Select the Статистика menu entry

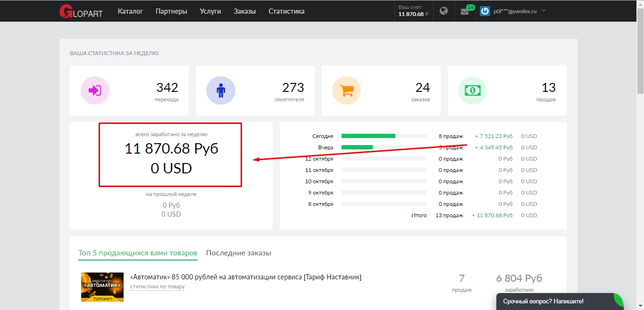pos(286,11)
